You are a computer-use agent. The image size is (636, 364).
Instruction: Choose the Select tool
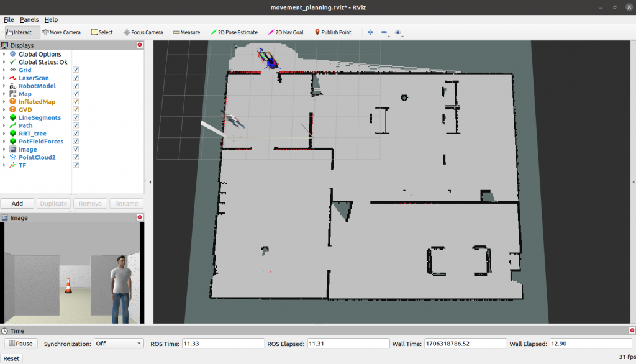[x=102, y=32]
